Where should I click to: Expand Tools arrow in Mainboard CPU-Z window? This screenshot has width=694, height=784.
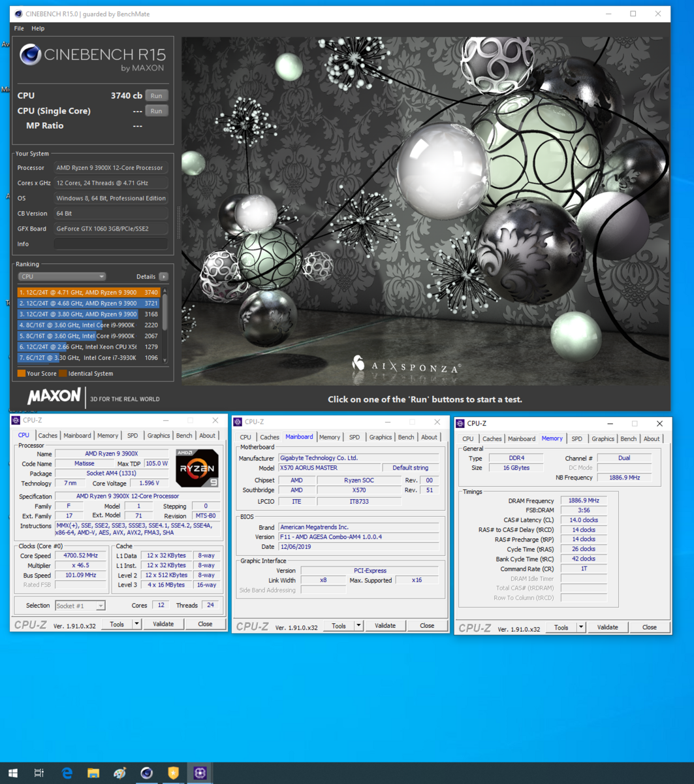click(358, 626)
